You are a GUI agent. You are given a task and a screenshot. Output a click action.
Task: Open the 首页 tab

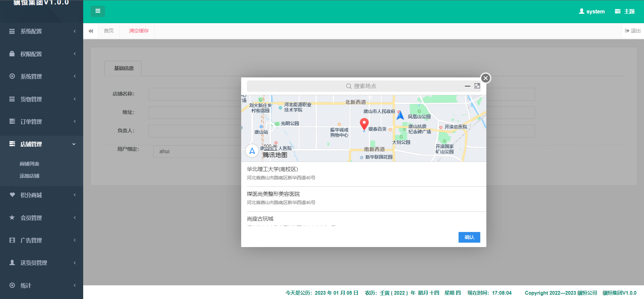[x=109, y=31]
